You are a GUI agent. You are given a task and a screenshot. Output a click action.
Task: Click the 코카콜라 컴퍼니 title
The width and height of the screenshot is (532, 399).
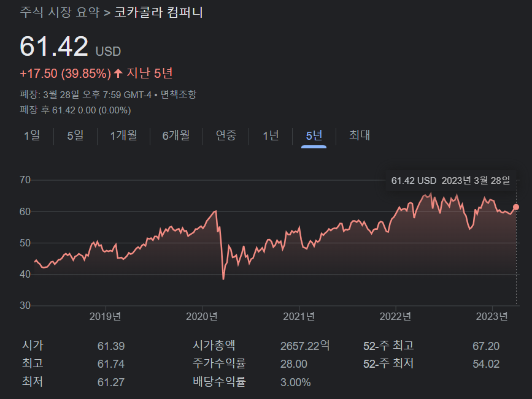158,12
